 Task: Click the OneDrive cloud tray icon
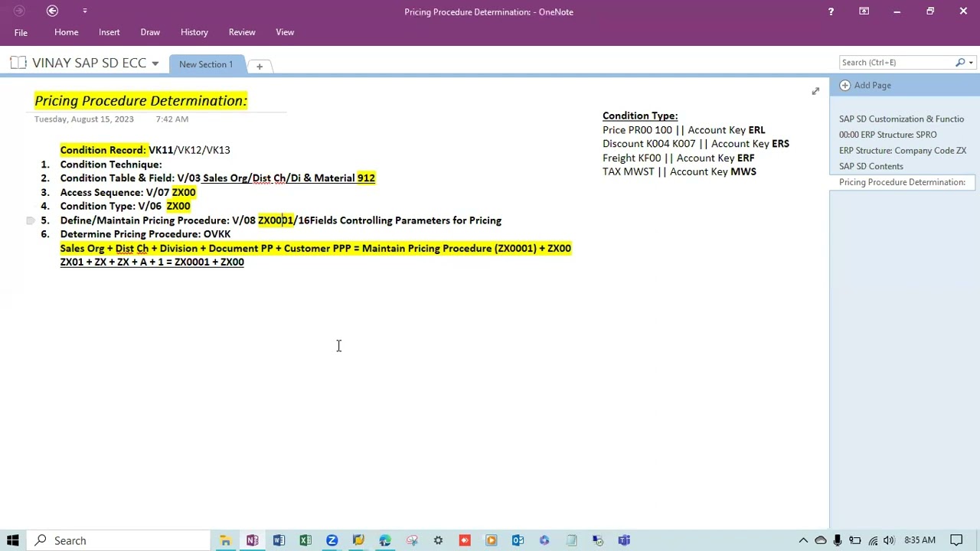(820, 540)
